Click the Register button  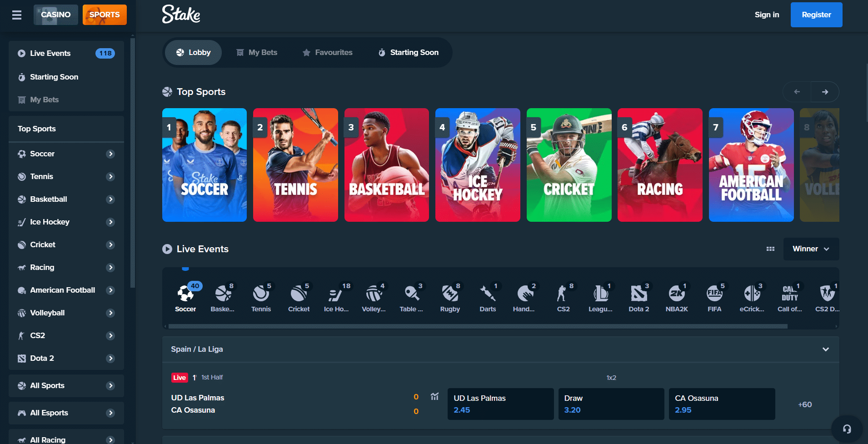coord(816,15)
